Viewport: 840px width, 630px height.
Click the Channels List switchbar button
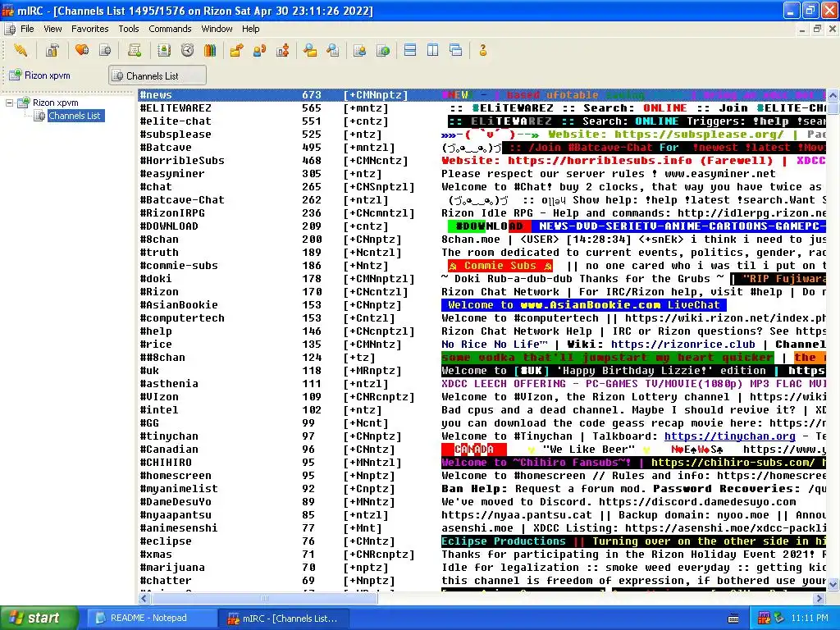click(x=157, y=75)
